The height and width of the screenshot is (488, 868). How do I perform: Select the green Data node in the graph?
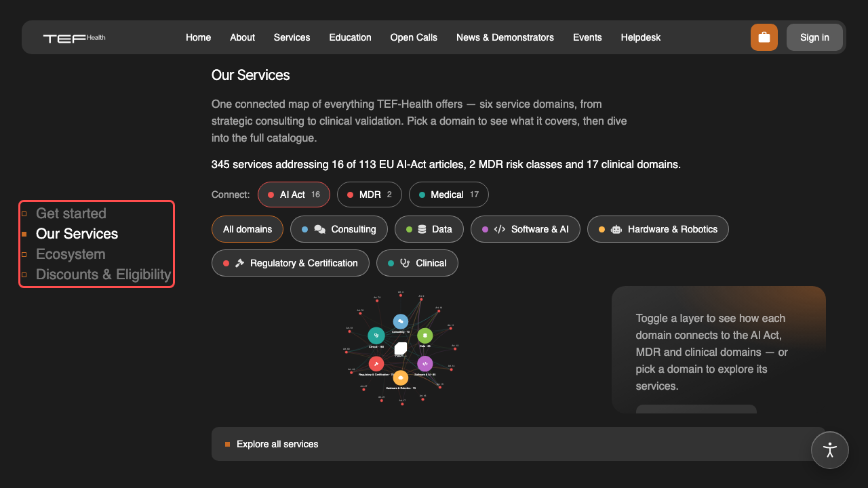point(425,335)
